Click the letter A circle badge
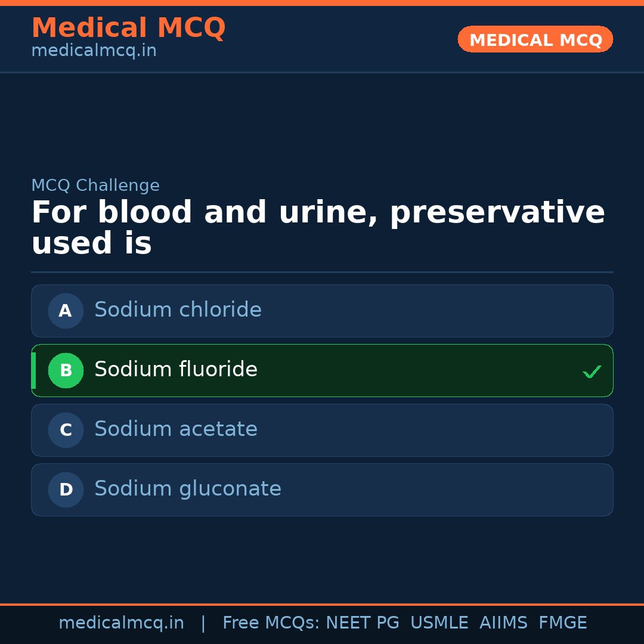This screenshot has height=644, width=644. 66,311
